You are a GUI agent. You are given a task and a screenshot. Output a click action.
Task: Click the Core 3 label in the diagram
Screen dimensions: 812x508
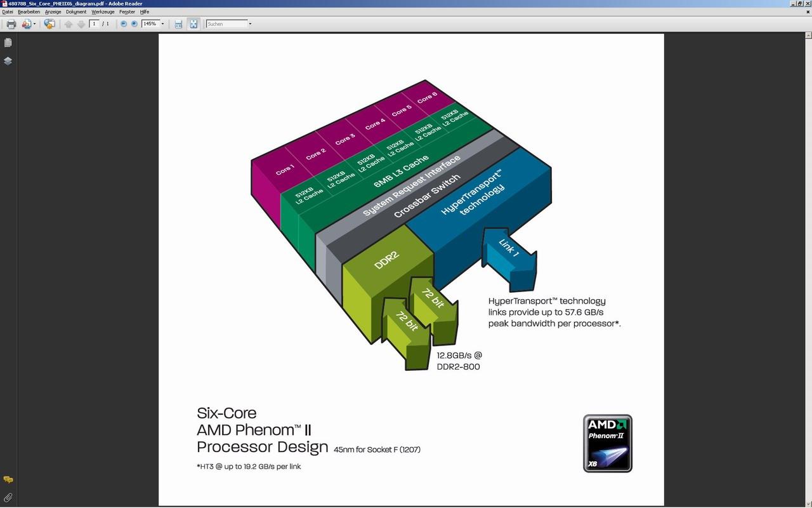[345, 138]
